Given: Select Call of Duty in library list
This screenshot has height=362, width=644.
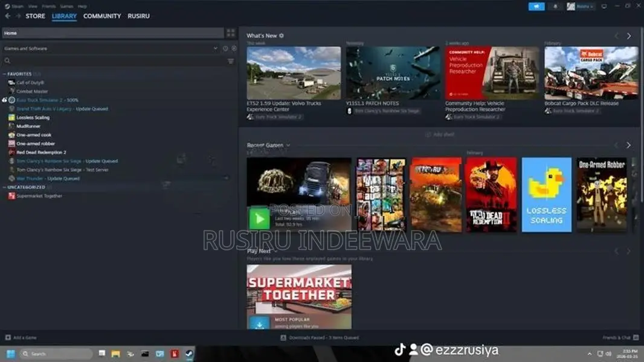Looking at the screenshot, I should pyautogui.click(x=30, y=83).
